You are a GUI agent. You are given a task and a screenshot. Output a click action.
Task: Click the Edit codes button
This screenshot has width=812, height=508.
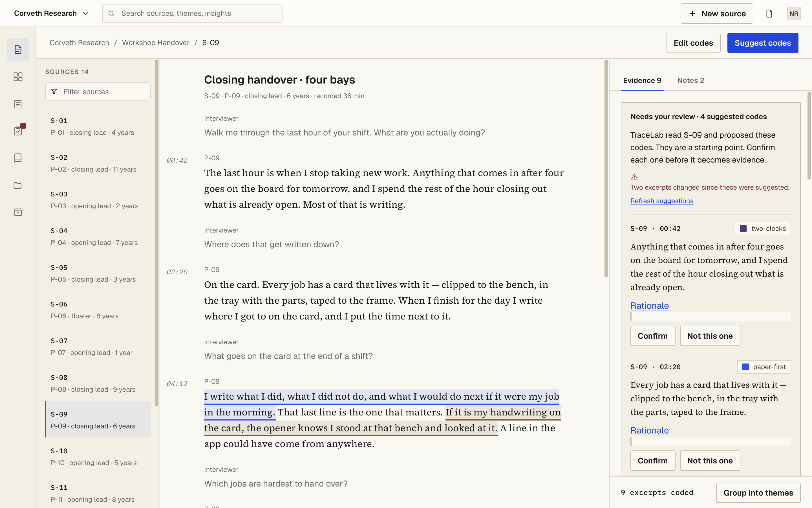point(693,43)
